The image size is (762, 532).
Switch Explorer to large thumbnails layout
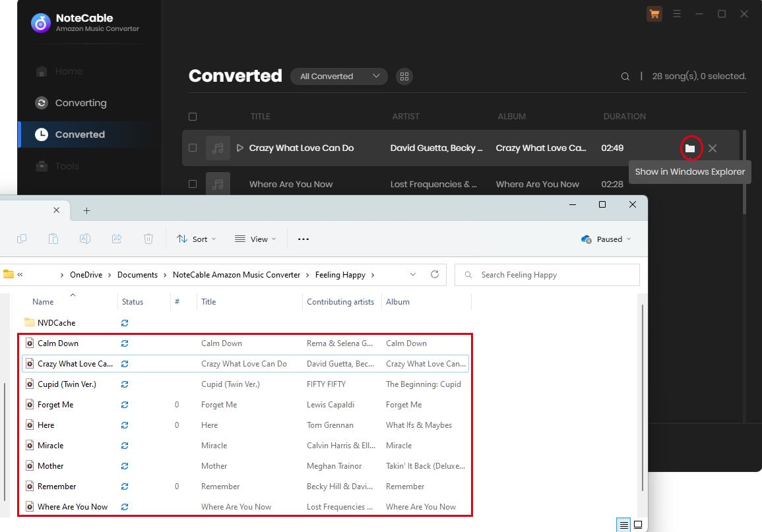(x=638, y=525)
